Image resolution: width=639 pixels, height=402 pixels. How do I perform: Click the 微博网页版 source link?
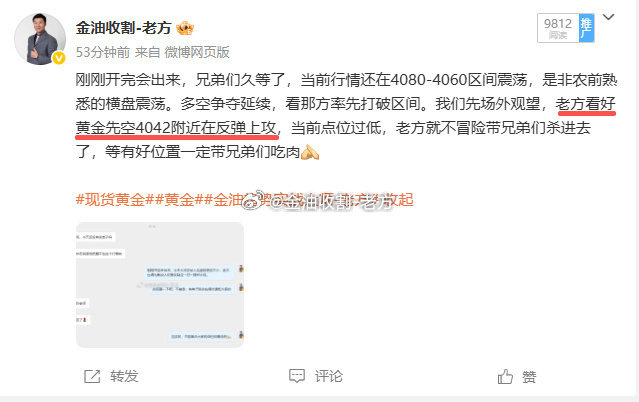coord(197,52)
